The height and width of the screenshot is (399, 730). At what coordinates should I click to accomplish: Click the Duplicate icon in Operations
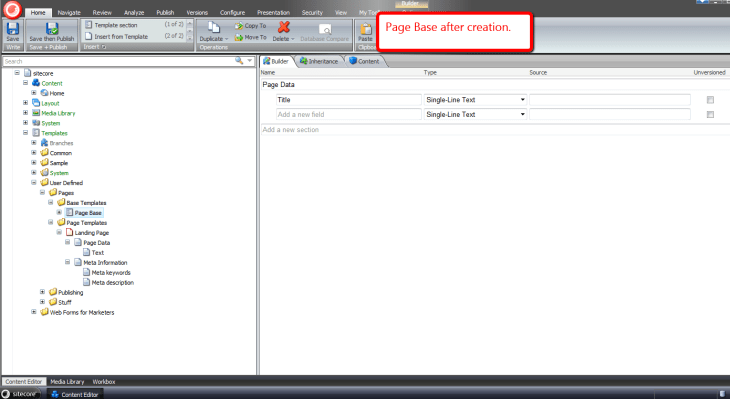pos(214,28)
